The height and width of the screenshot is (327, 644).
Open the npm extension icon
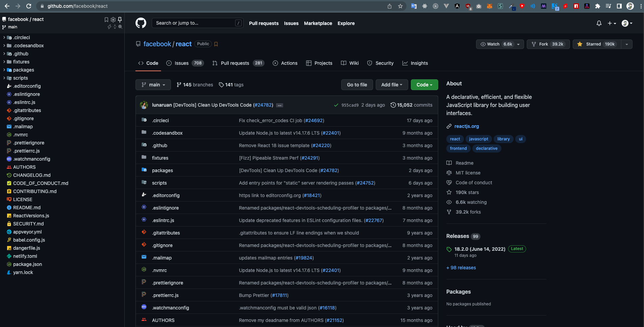(x=576, y=6)
